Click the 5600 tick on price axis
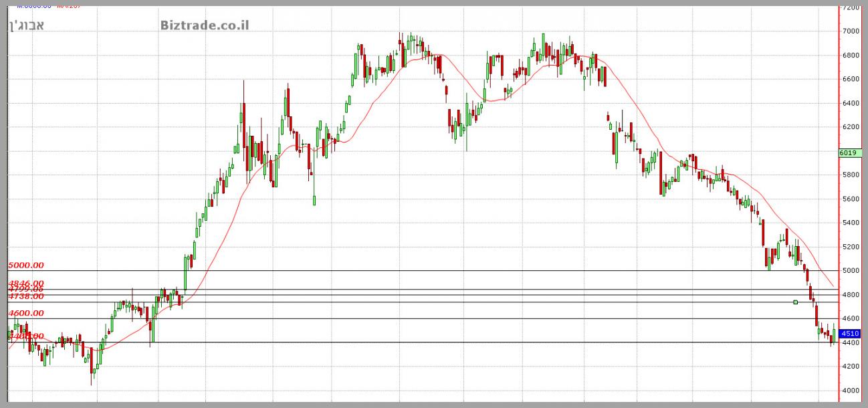868x408 pixels. tap(851, 199)
